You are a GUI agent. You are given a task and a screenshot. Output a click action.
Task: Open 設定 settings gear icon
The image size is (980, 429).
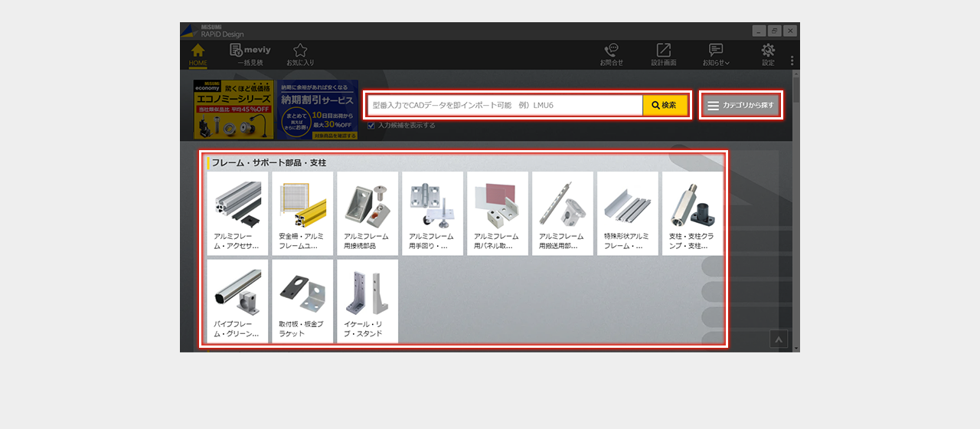(x=768, y=54)
